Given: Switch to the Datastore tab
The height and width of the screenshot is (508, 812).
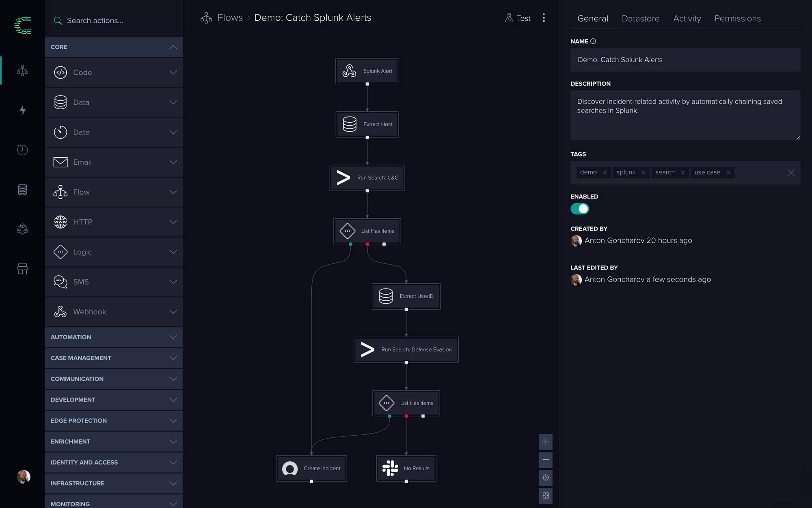Looking at the screenshot, I should point(640,19).
